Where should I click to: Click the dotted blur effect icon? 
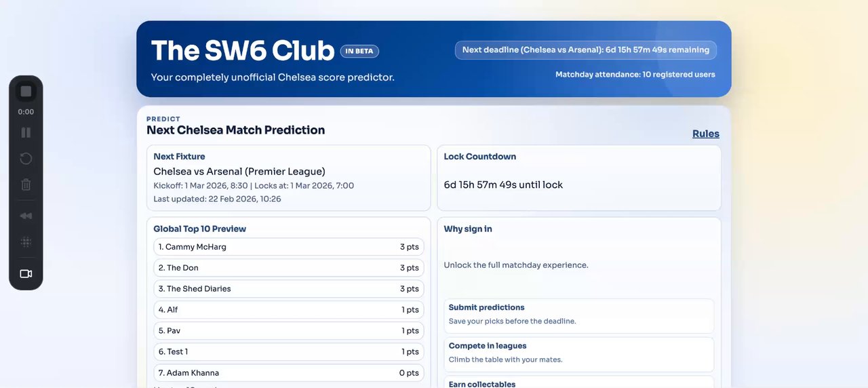[x=26, y=241]
